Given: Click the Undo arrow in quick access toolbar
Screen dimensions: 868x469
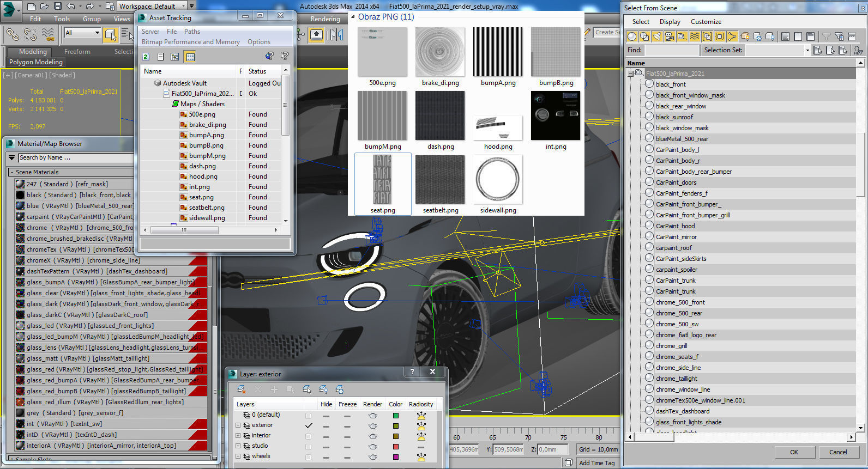Looking at the screenshot, I should point(71,6).
